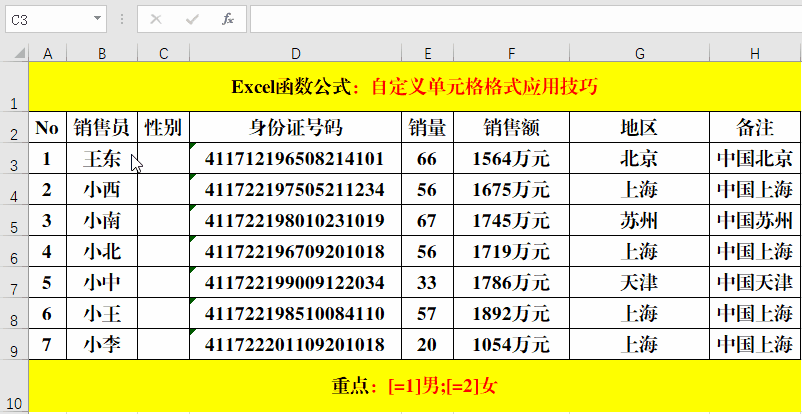
Task: Select the cell containing '小李'
Action: click(x=102, y=344)
